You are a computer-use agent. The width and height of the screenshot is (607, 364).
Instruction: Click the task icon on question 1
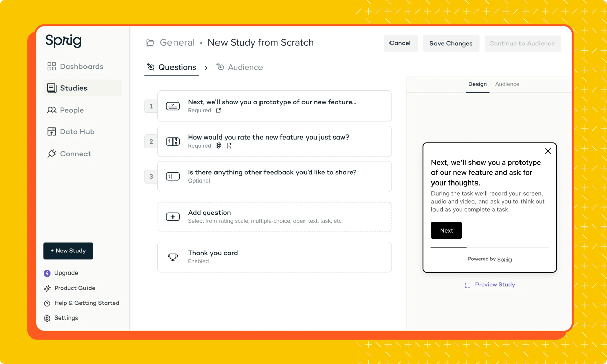coord(173,106)
